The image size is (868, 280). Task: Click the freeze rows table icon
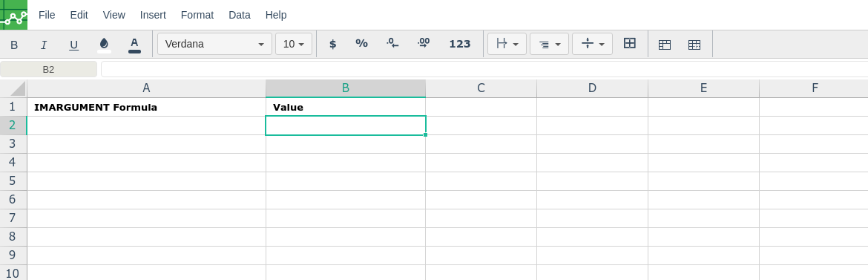click(x=664, y=45)
